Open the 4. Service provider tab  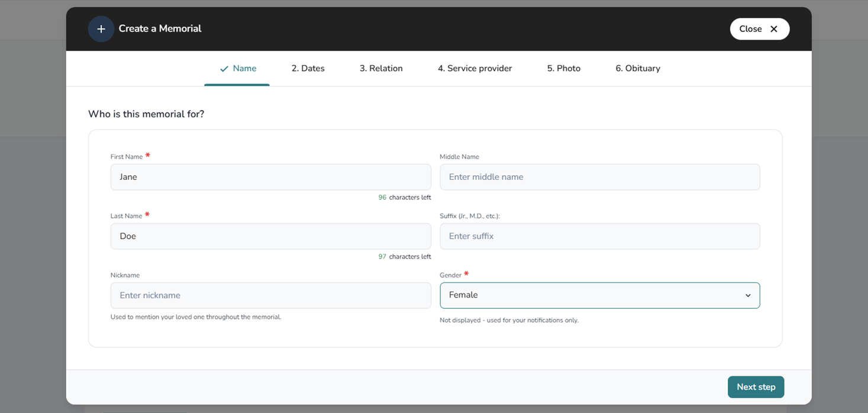[x=475, y=69]
